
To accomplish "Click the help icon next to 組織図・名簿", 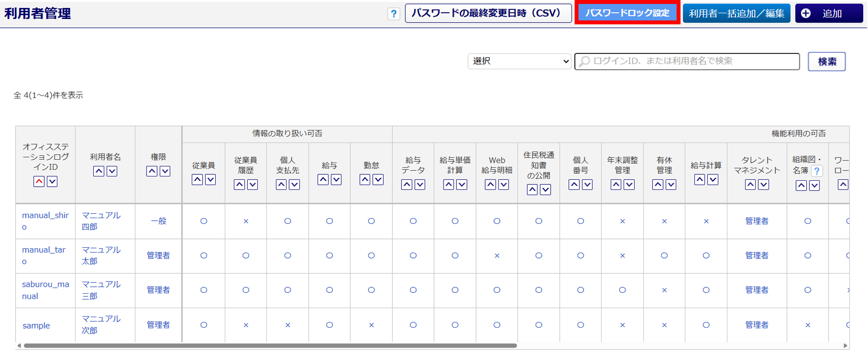I will click(x=817, y=171).
